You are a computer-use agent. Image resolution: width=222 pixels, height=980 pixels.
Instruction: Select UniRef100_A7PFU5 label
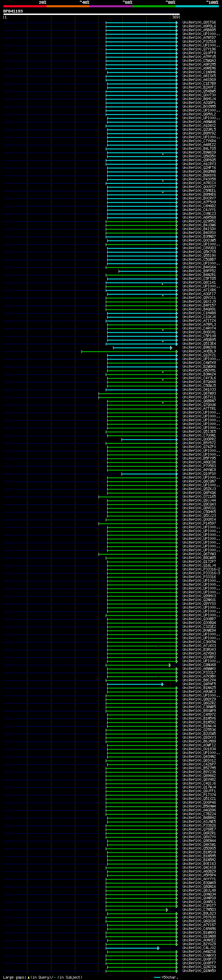199,57
